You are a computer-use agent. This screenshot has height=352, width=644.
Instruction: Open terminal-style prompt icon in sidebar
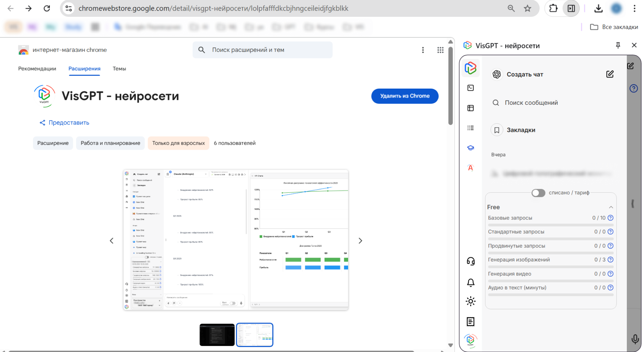coord(471,88)
